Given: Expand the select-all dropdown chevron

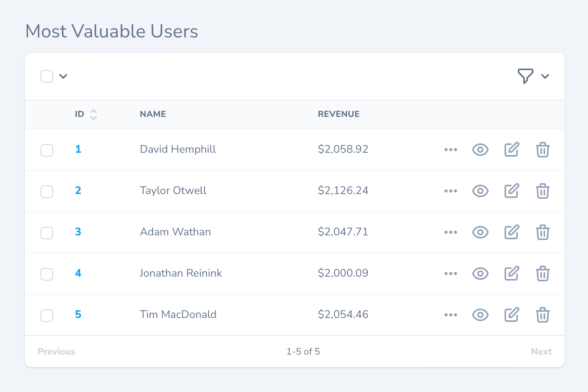Looking at the screenshot, I should [x=63, y=76].
